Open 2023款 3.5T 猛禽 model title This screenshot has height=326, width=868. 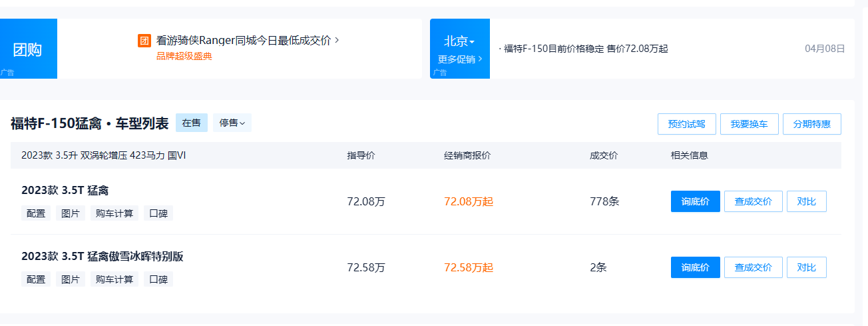coord(65,191)
